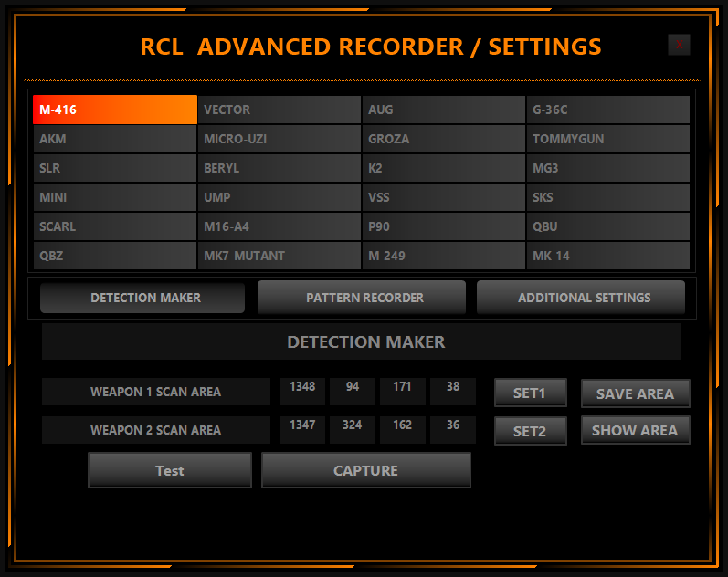Viewport: 728px width, 577px height.
Task: Pick the MK-14 weapon
Action: coord(608,256)
